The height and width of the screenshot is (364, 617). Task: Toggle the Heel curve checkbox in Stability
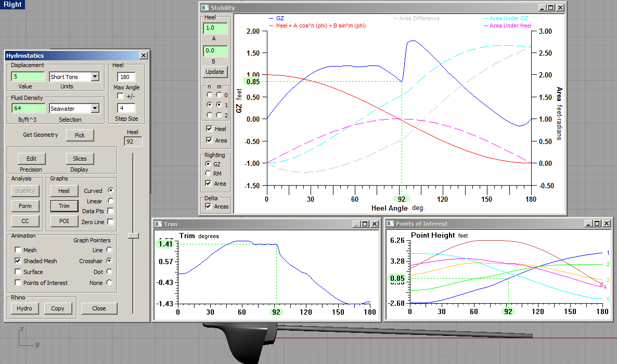coord(209,128)
